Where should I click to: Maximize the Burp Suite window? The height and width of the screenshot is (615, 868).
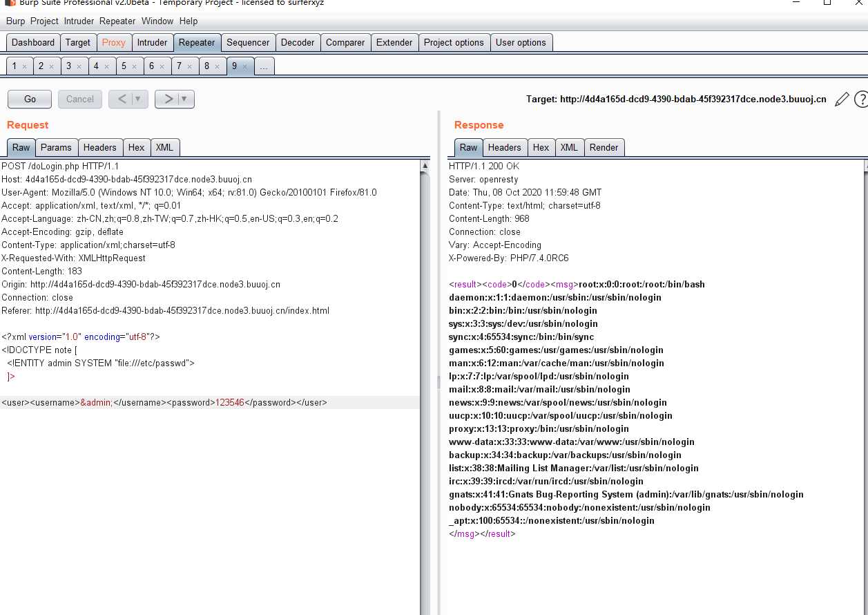tap(827, 3)
